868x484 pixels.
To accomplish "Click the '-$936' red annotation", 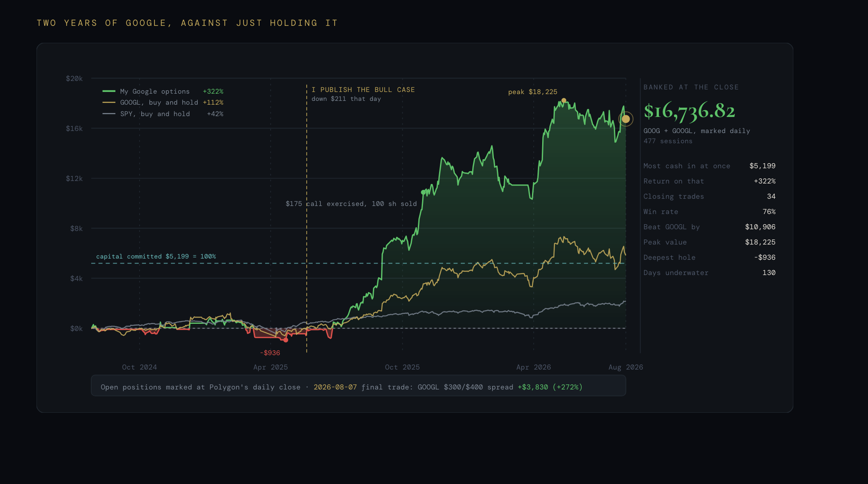I will [270, 353].
